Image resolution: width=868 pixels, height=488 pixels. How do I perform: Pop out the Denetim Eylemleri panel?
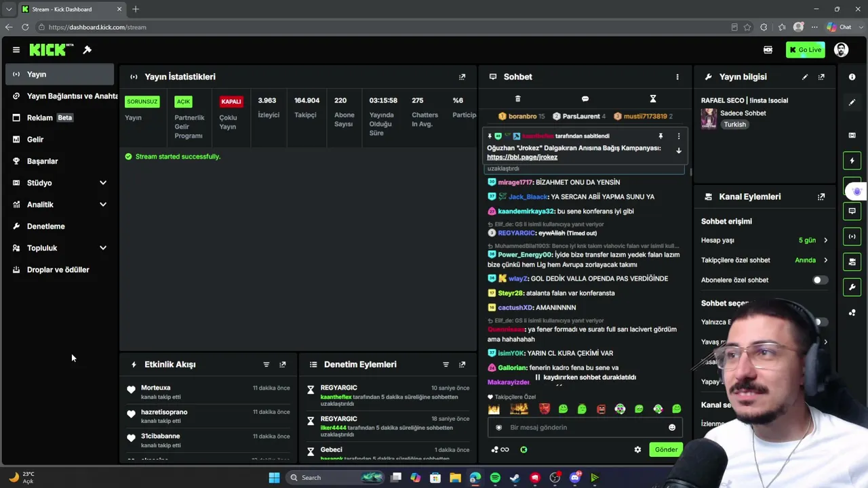click(462, 365)
